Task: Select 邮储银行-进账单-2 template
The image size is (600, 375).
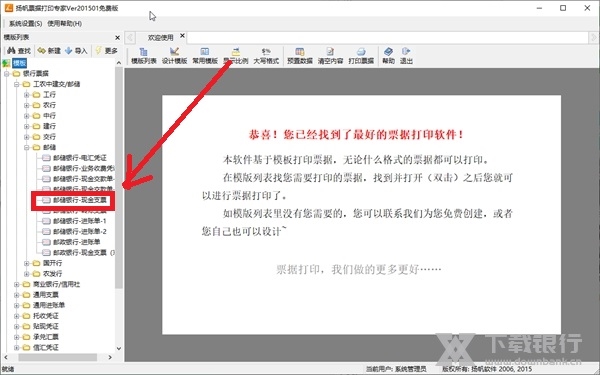Action: coord(80,231)
